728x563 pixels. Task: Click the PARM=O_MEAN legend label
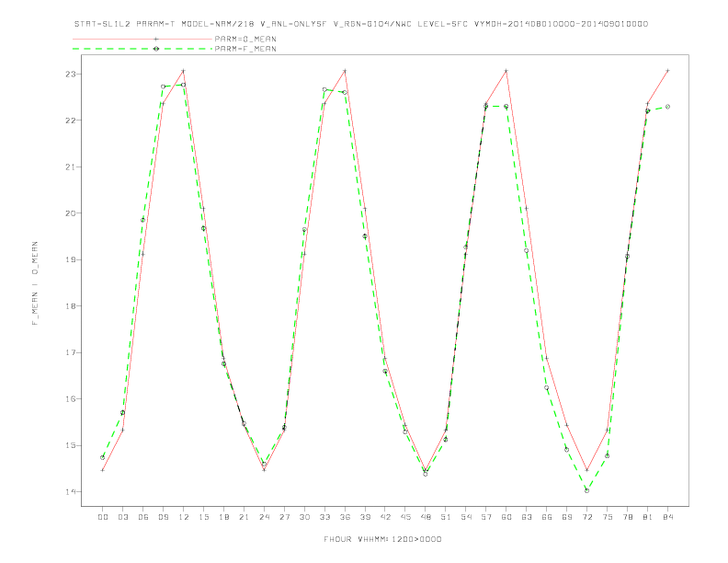(x=245, y=39)
